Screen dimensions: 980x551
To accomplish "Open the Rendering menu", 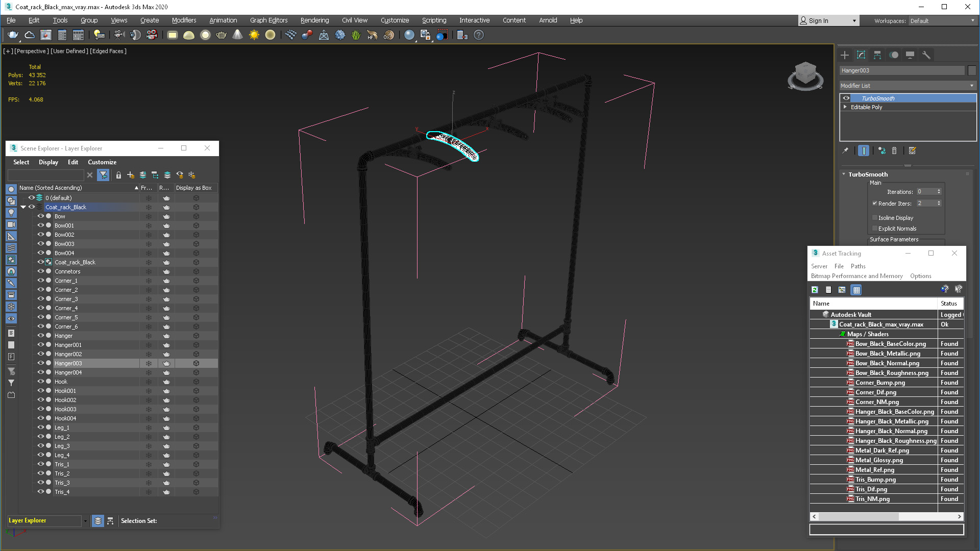I will (314, 20).
